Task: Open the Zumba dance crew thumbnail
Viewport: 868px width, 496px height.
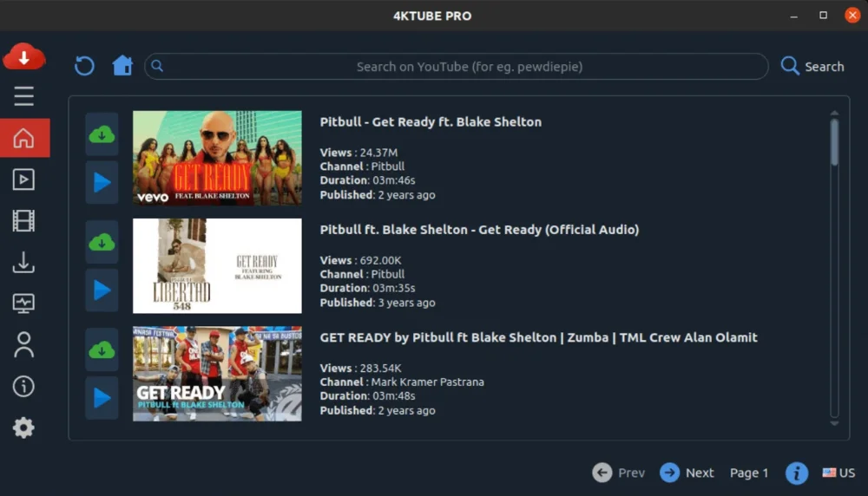Action: (217, 374)
